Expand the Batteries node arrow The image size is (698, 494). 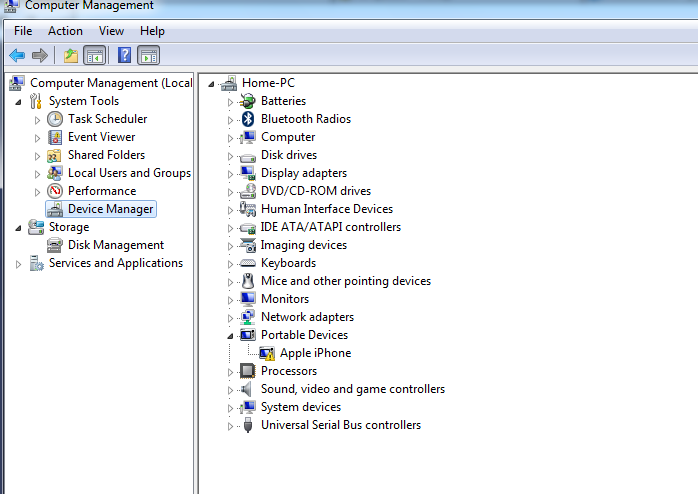coord(230,102)
